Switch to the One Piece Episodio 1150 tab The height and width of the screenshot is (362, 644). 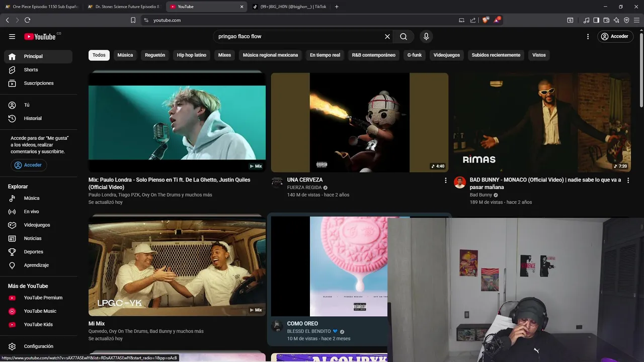click(x=41, y=7)
